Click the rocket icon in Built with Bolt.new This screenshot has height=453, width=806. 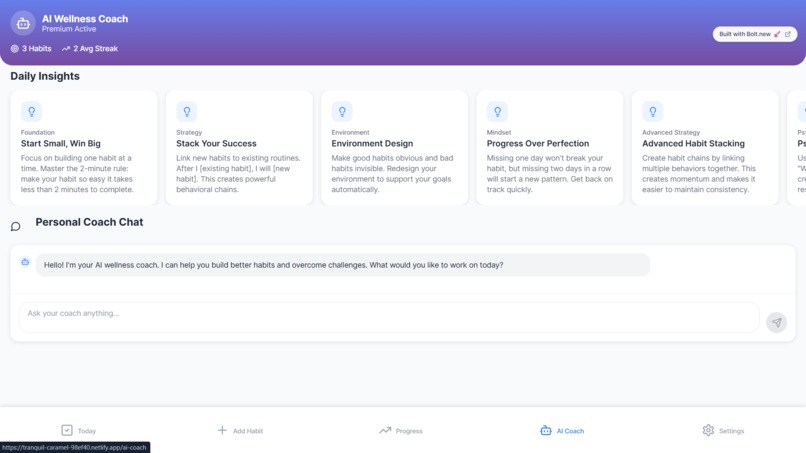777,34
